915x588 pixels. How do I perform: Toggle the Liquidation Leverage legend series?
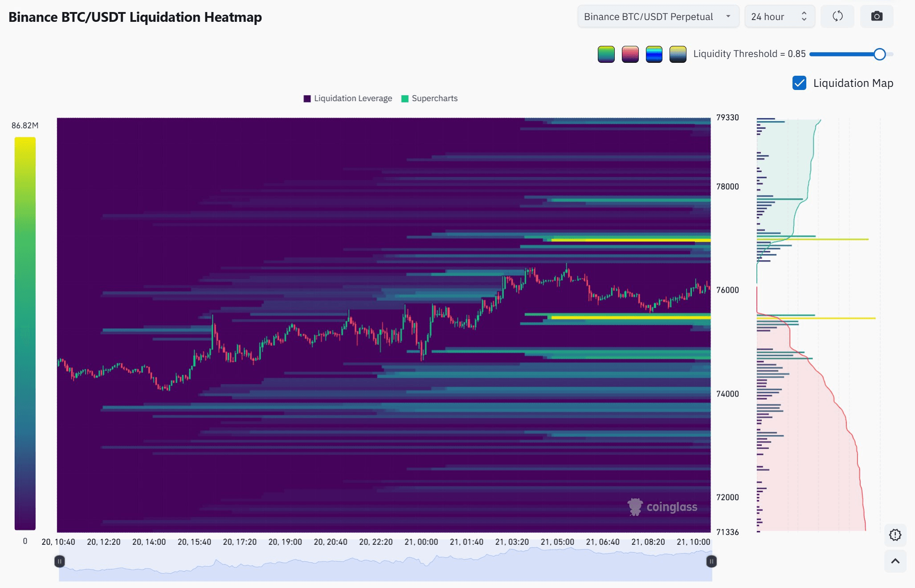[x=347, y=98]
